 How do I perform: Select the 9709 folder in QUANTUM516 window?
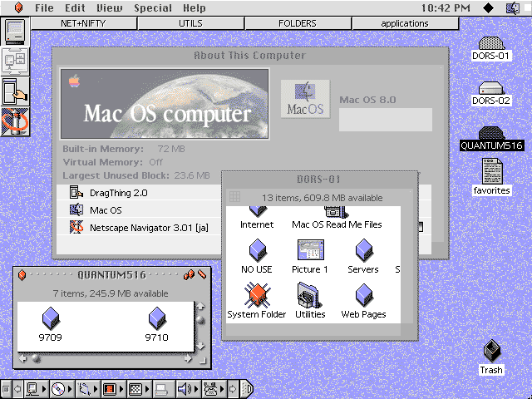click(51, 324)
